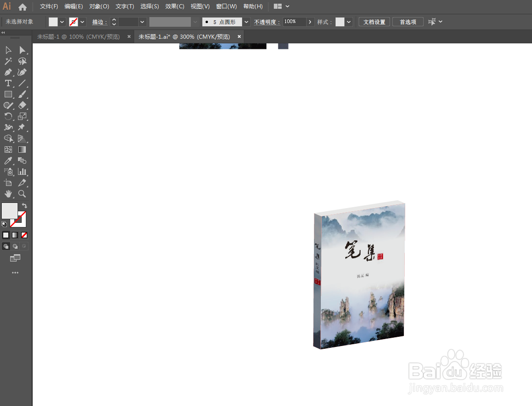532x406 pixels.
Task: Click the 100% opacity input field
Action: tap(294, 22)
